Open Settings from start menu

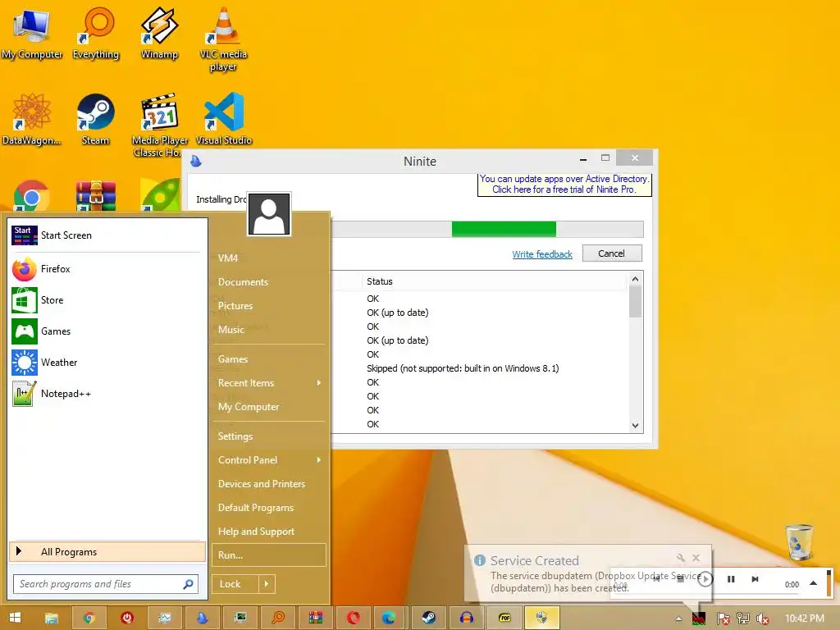tap(269, 436)
